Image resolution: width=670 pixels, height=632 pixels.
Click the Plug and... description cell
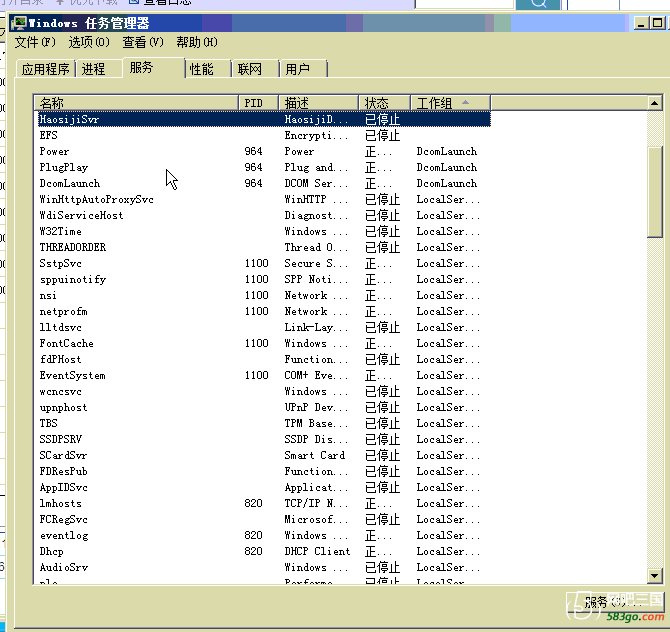pyautogui.click(x=316, y=168)
